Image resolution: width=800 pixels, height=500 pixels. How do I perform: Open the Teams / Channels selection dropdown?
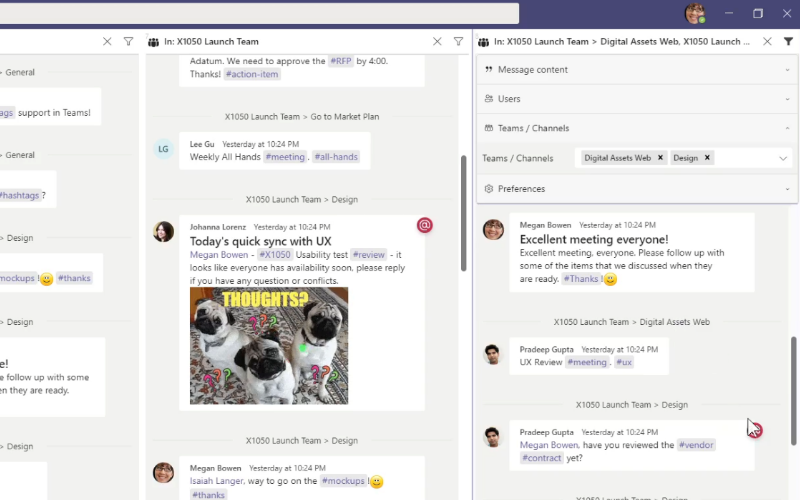pos(783,158)
